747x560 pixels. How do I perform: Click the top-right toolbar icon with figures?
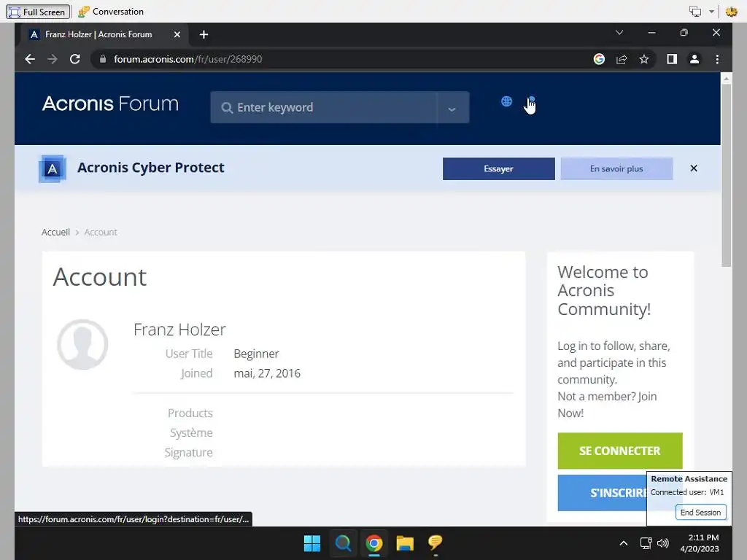coord(731,12)
